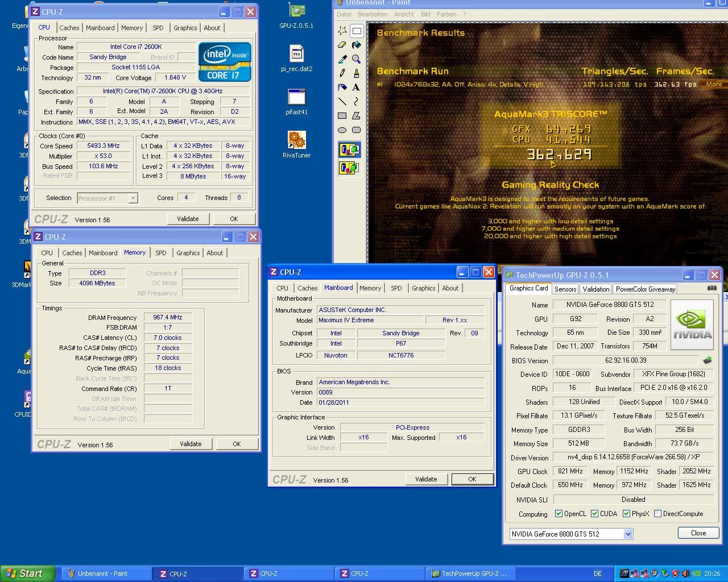Choose the Rounded Rectangle tool

click(357, 130)
